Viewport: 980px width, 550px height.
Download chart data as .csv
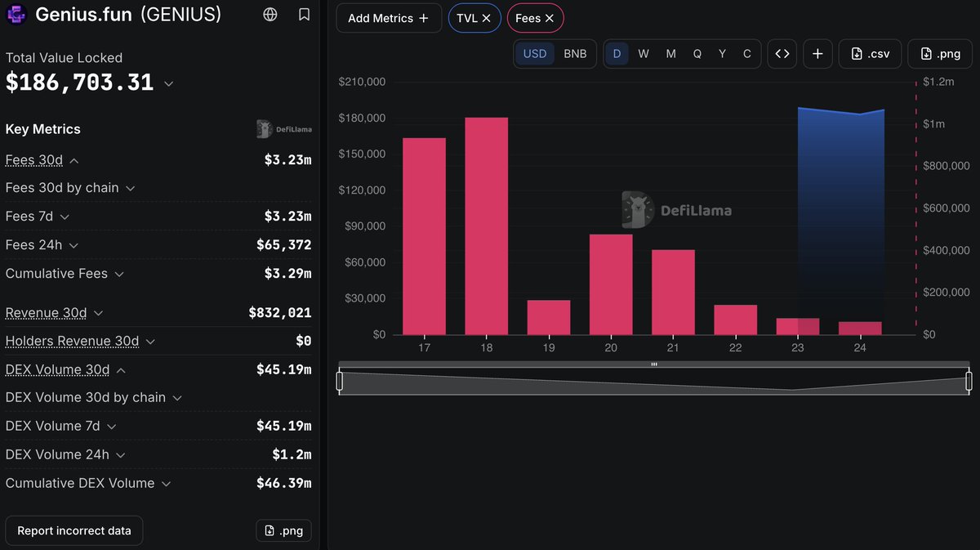click(x=870, y=54)
